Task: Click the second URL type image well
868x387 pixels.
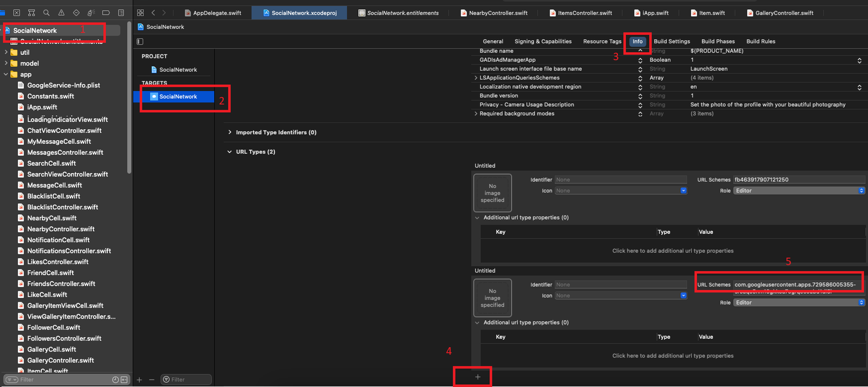Action: [x=493, y=297]
